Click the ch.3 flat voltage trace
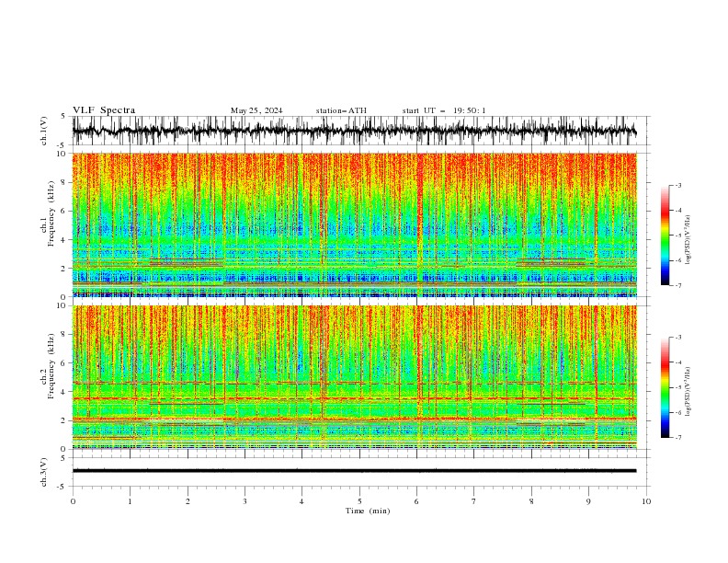Image resolution: width=728 pixels, height=563 pixels. click(354, 471)
